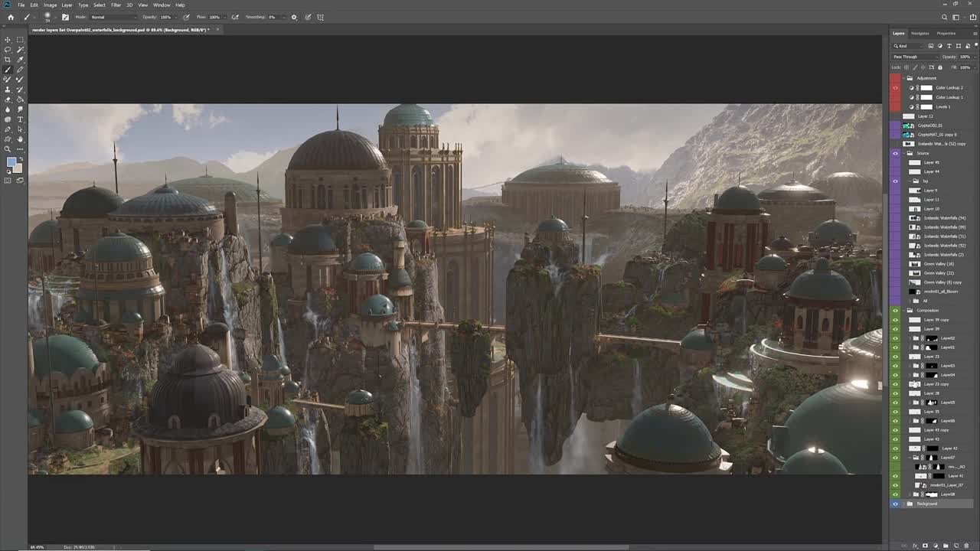Image resolution: width=980 pixels, height=551 pixels.
Task: Select the Path Selection tool
Action: [x=20, y=129]
